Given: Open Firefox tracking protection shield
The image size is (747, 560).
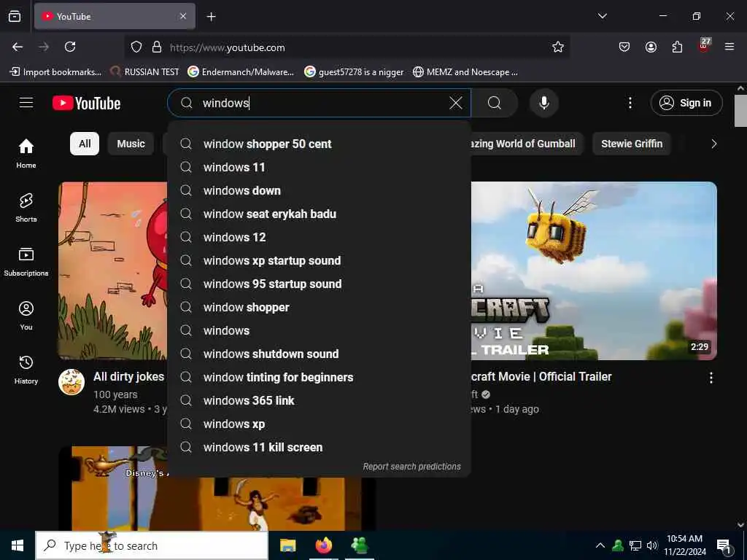Looking at the screenshot, I should pyautogui.click(x=136, y=47).
